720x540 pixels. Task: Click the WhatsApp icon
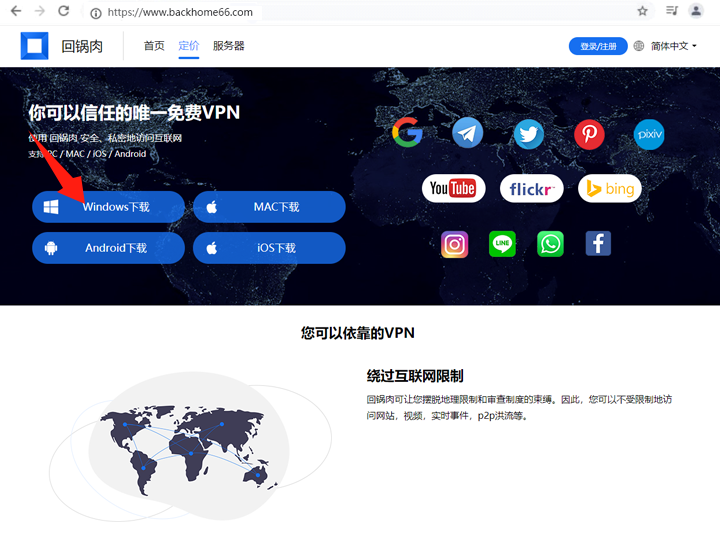[x=550, y=244]
